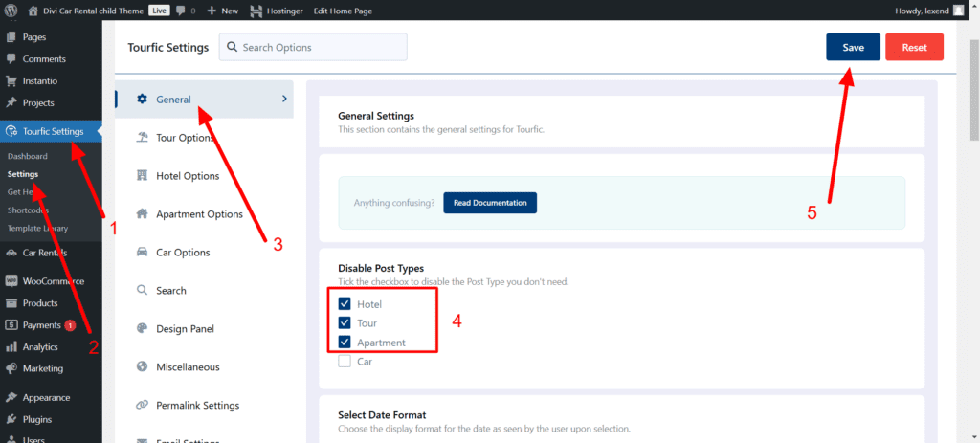Image resolution: width=980 pixels, height=443 pixels.
Task: Open Dashboard under Tourfic Settings
Action: coord(28,156)
